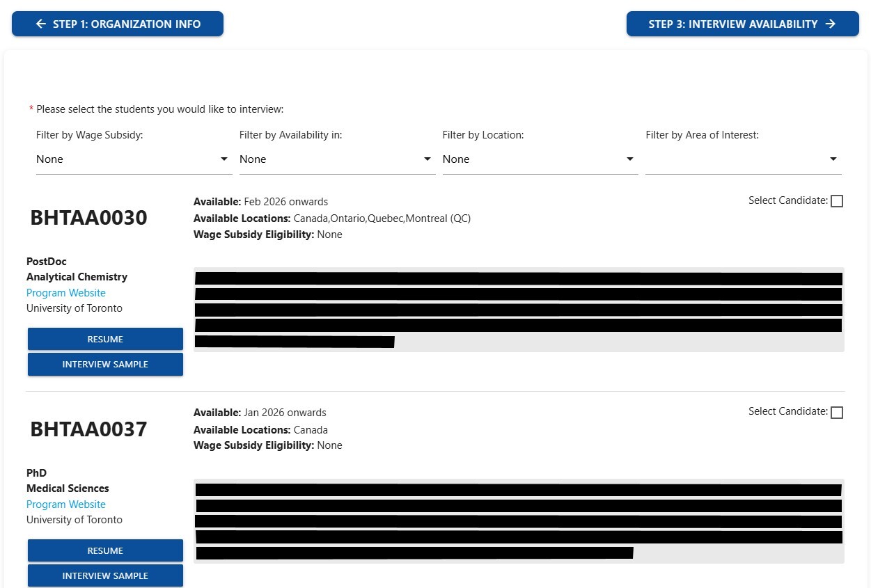Go back to Step 1: Organization Info
The image size is (871, 588).
tap(118, 24)
